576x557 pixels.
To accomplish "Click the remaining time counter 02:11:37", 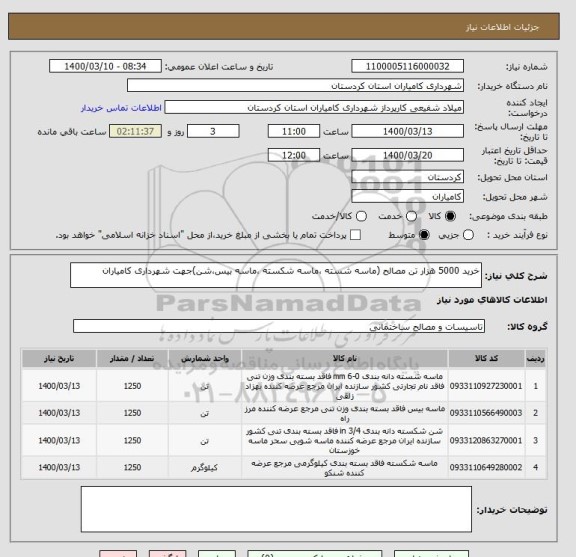I will (135, 132).
